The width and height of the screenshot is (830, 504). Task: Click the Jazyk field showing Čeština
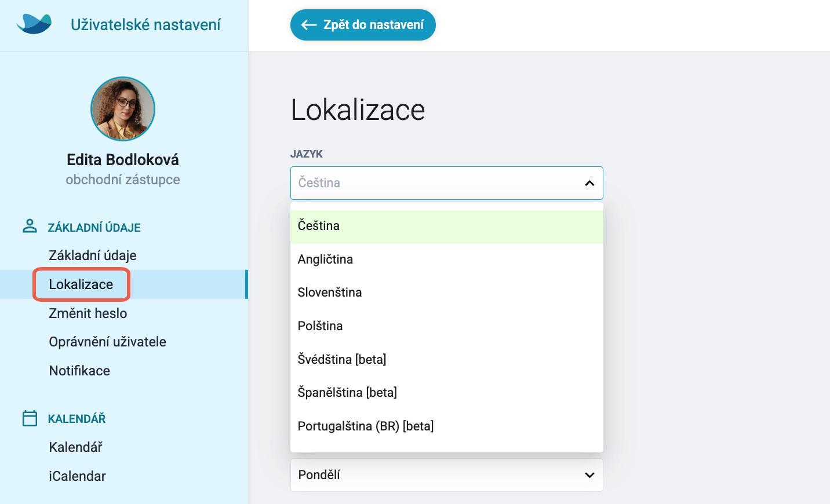click(446, 183)
